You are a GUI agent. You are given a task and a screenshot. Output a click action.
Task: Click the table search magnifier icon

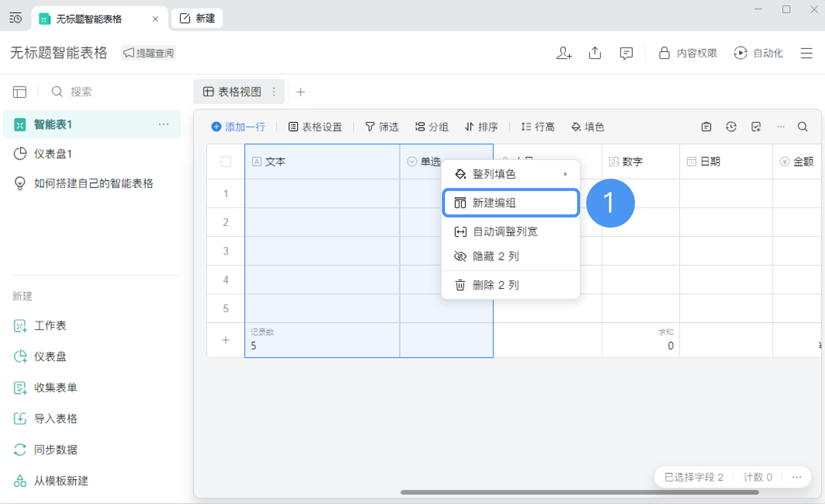(803, 127)
